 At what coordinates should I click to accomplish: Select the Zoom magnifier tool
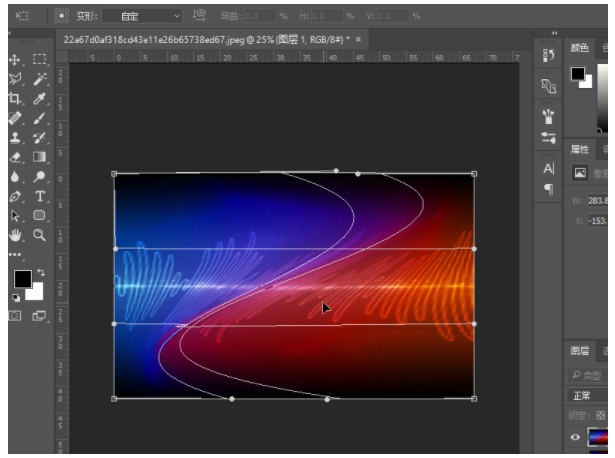pos(40,234)
